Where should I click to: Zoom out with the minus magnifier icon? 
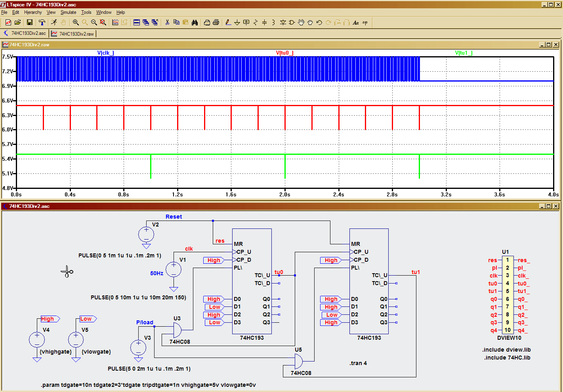tap(94, 23)
